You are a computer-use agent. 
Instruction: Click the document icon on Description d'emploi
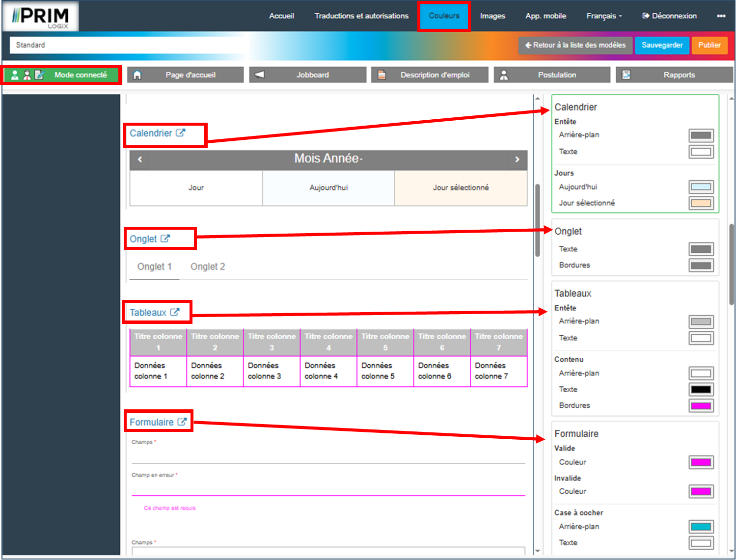click(382, 75)
